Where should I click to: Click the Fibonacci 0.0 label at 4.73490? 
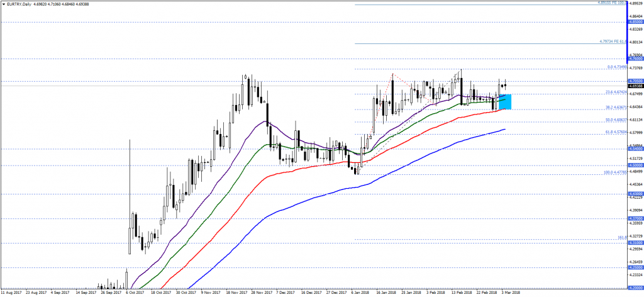617,67
